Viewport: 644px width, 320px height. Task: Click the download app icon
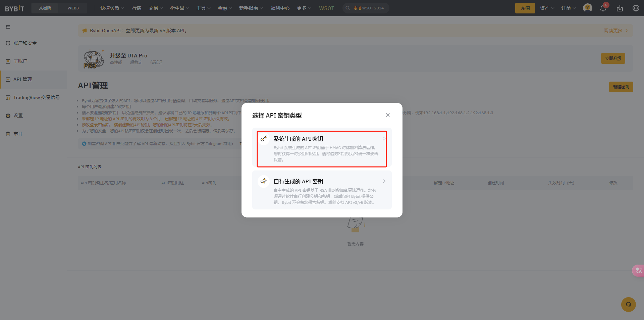click(620, 8)
